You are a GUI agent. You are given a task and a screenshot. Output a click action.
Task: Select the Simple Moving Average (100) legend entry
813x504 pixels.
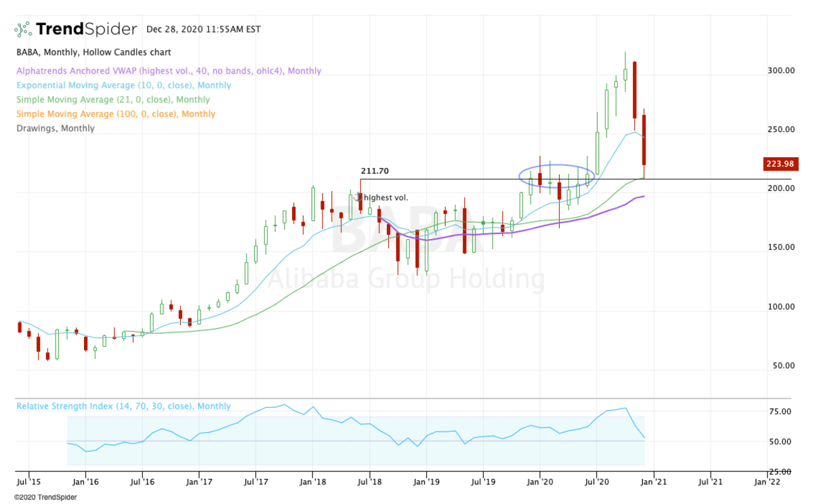116,114
